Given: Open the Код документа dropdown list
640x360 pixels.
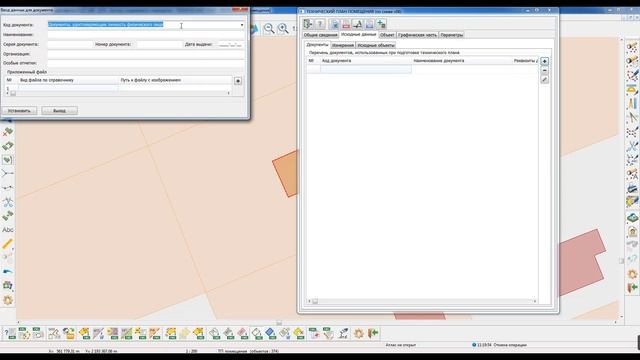Looking at the screenshot, I should tap(242, 25).
